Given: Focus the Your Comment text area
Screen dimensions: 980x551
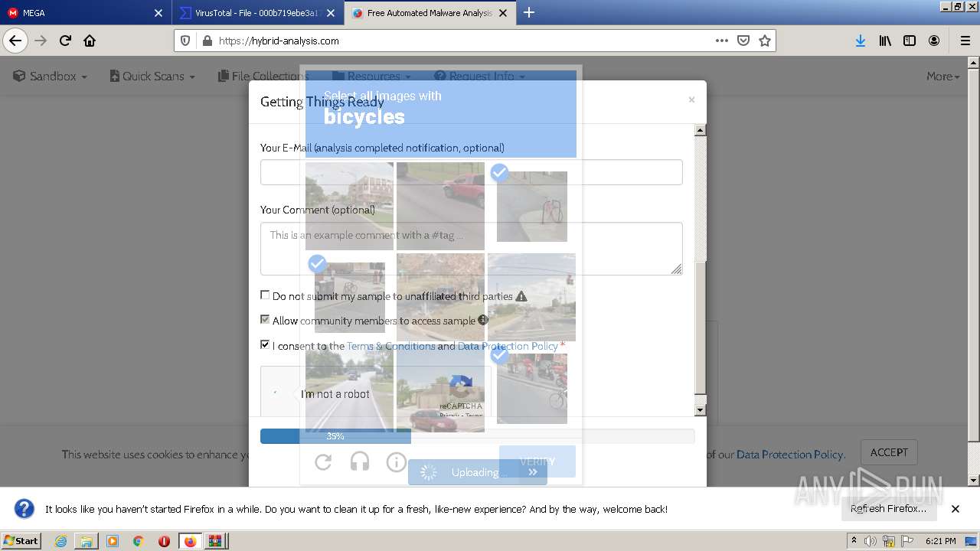Looking at the screenshot, I should pyautogui.click(x=471, y=249).
